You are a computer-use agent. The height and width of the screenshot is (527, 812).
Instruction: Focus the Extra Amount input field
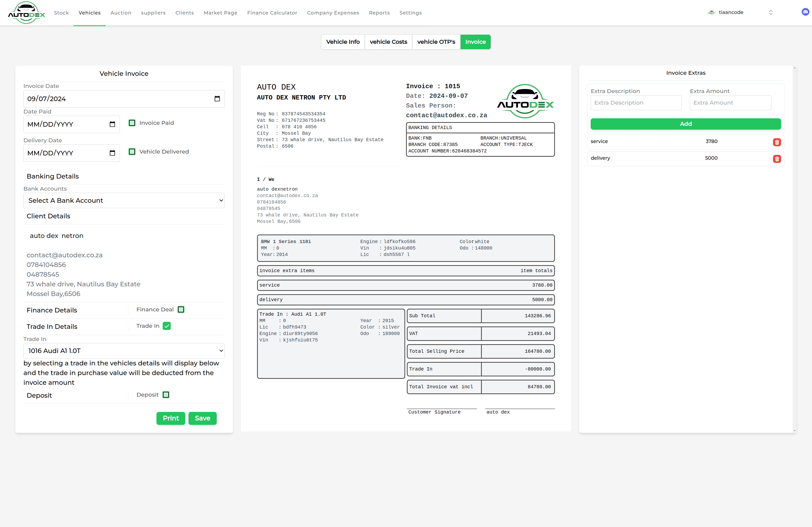730,103
